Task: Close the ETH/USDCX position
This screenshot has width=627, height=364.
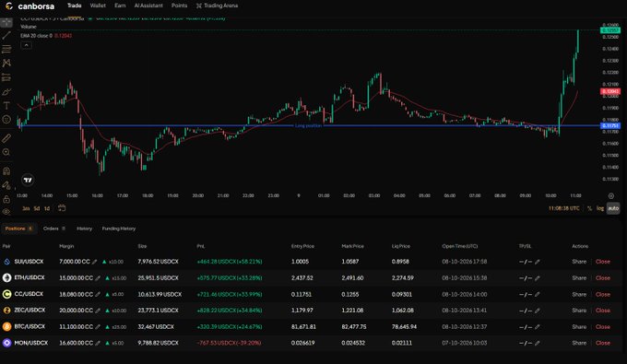Action: point(603,278)
